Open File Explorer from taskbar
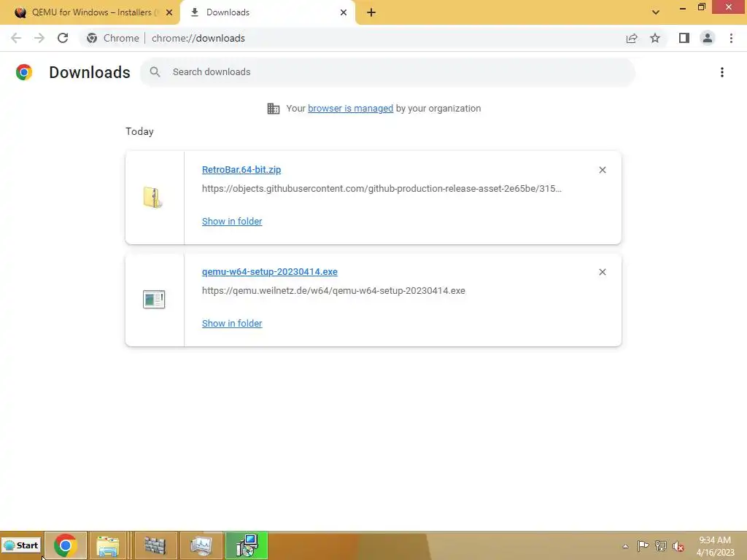This screenshot has width=747, height=560. coord(108,545)
